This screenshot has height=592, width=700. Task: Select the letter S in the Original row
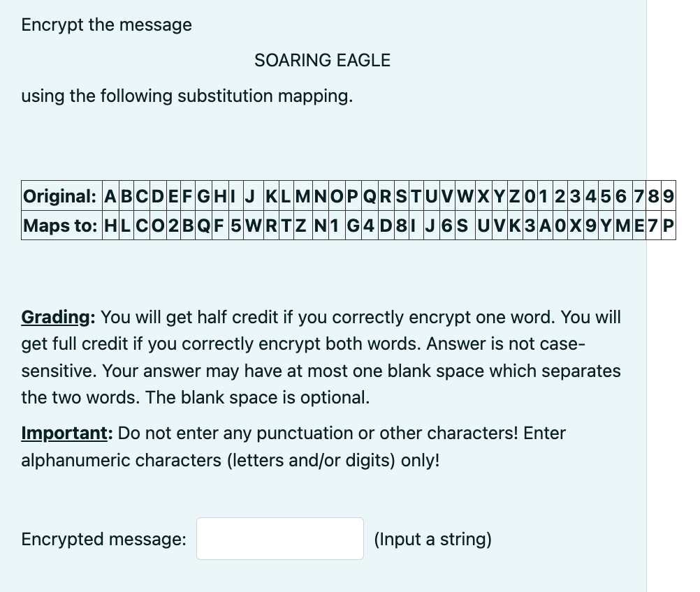[x=400, y=197]
